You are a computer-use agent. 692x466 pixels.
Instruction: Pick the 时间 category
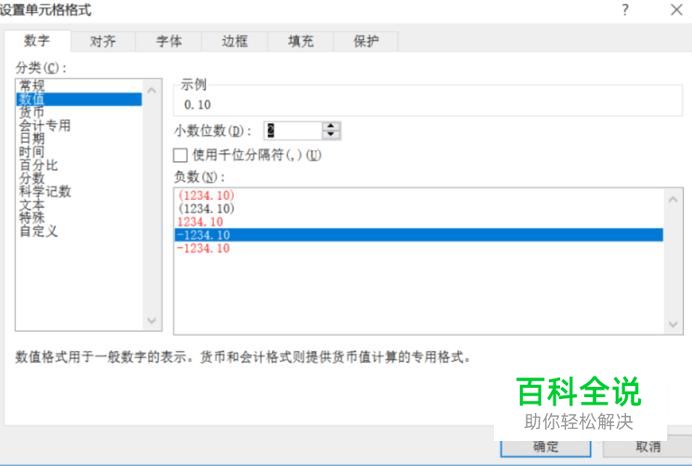point(79,152)
